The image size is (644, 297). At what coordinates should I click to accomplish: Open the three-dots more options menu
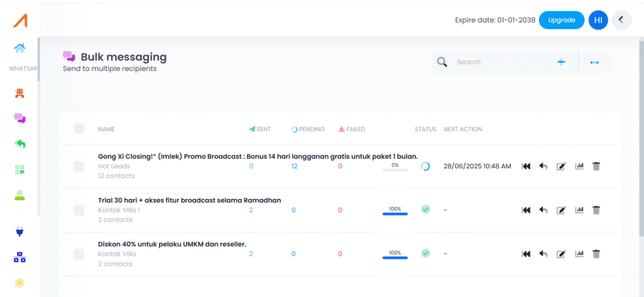tap(594, 62)
